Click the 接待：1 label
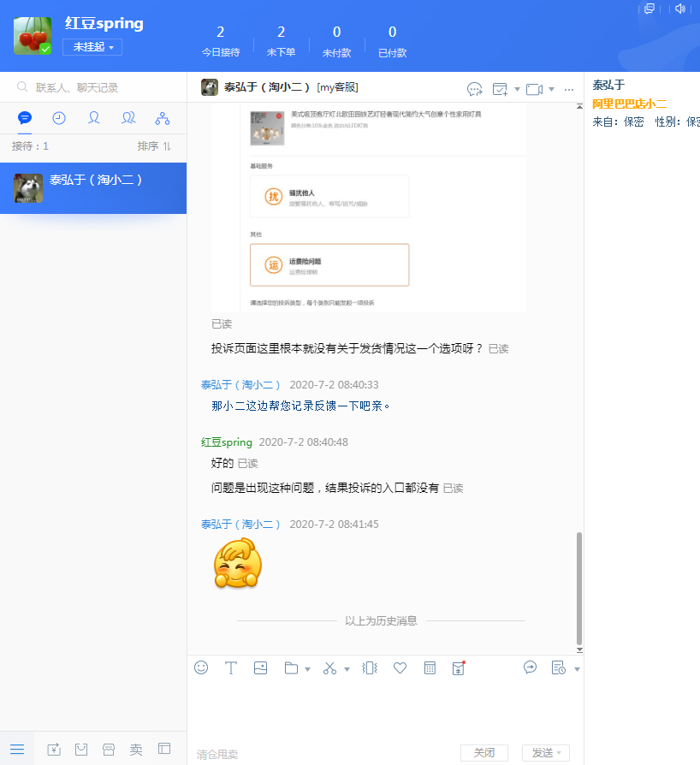 (x=30, y=145)
